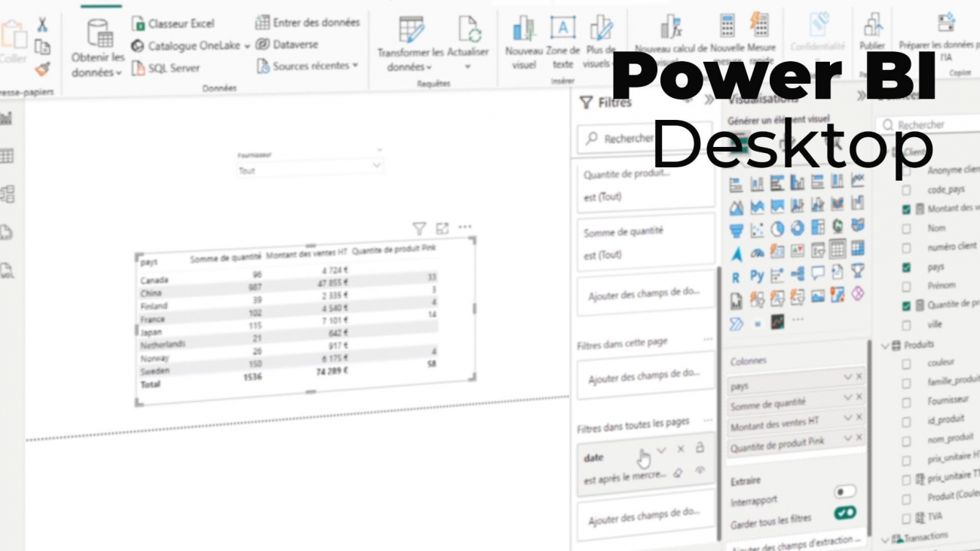Image resolution: width=980 pixels, height=551 pixels.
Task: Click the SQL Server source icon
Action: coord(138,68)
